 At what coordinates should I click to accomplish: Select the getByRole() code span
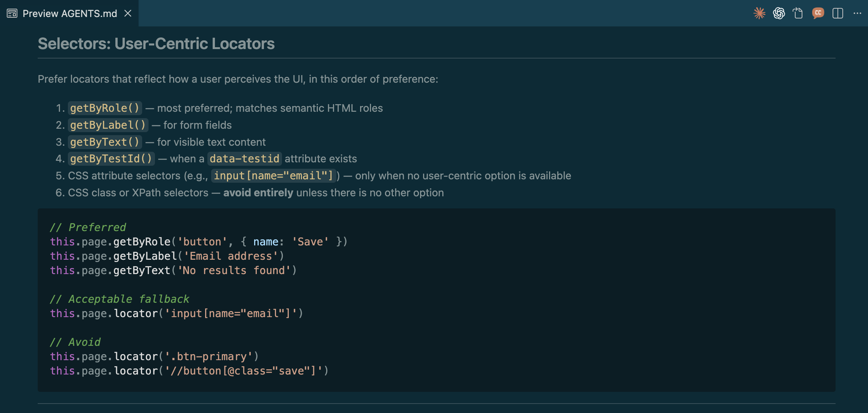(x=105, y=108)
